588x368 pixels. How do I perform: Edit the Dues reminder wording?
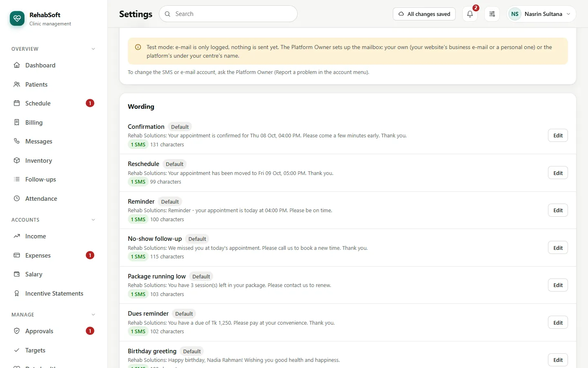[x=558, y=323]
